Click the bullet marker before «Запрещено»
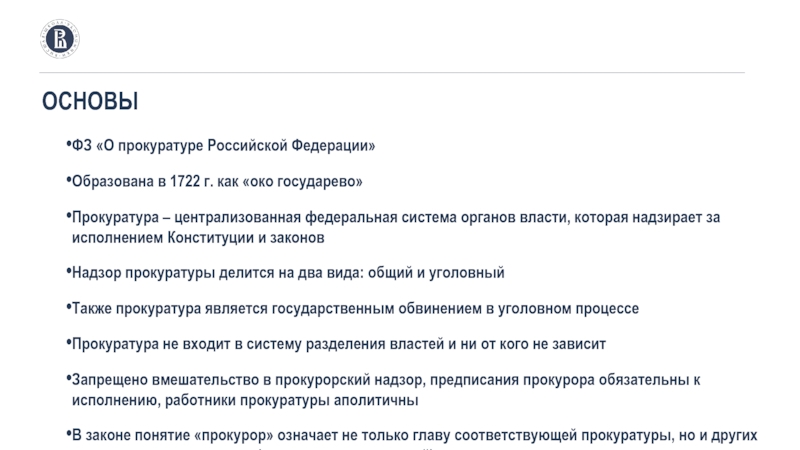The image size is (800, 450). coord(68,380)
